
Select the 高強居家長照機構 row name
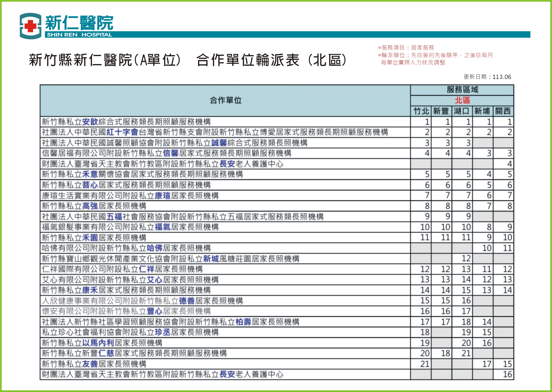click(x=94, y=206)
